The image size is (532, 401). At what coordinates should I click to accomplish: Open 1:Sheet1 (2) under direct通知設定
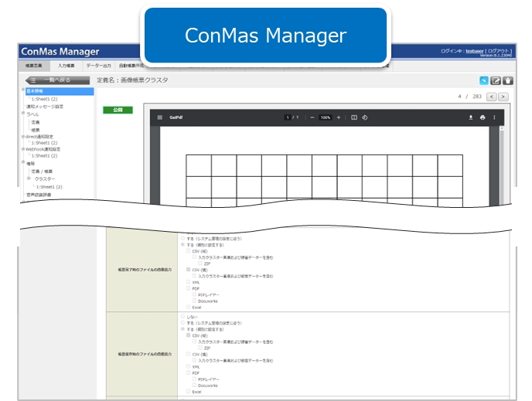(44, 143)
